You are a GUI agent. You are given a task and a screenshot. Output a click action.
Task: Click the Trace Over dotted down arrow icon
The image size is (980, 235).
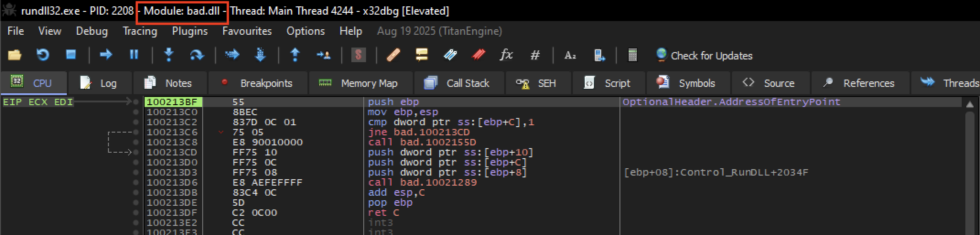[x=260, y=55]
